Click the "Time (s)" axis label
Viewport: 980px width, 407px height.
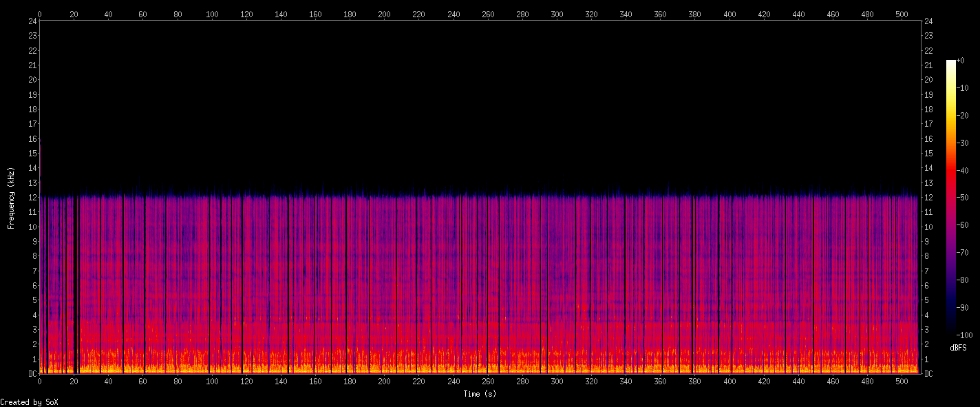click(480, 394)
